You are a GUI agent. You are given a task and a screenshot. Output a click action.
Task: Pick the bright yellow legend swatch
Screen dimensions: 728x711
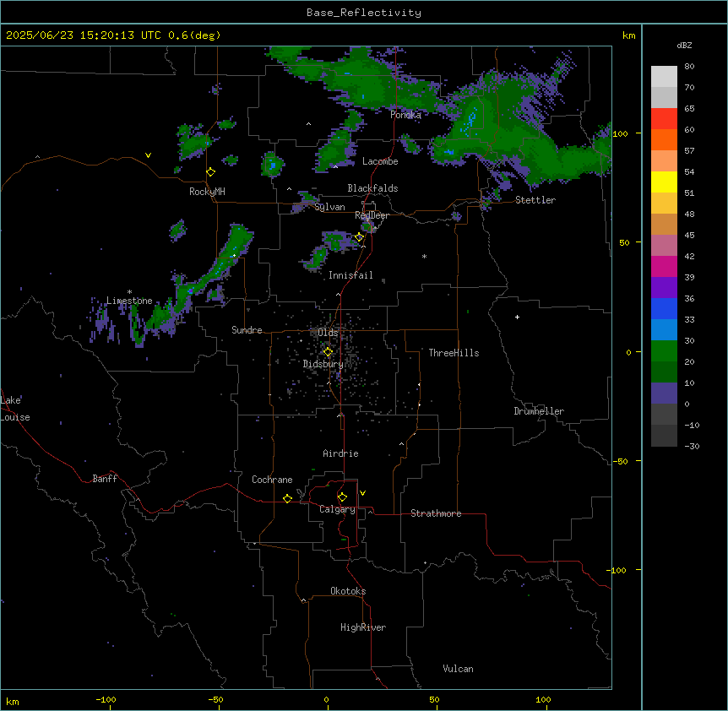pos(664,182)
